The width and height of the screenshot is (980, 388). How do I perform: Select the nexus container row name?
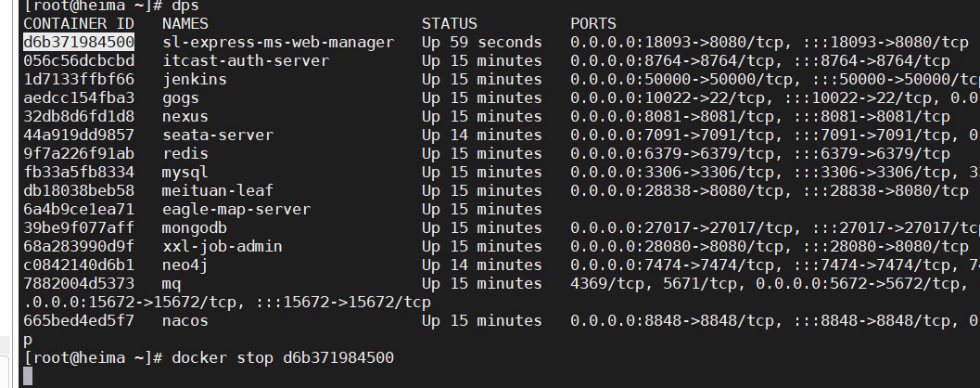tap(185, 116)
